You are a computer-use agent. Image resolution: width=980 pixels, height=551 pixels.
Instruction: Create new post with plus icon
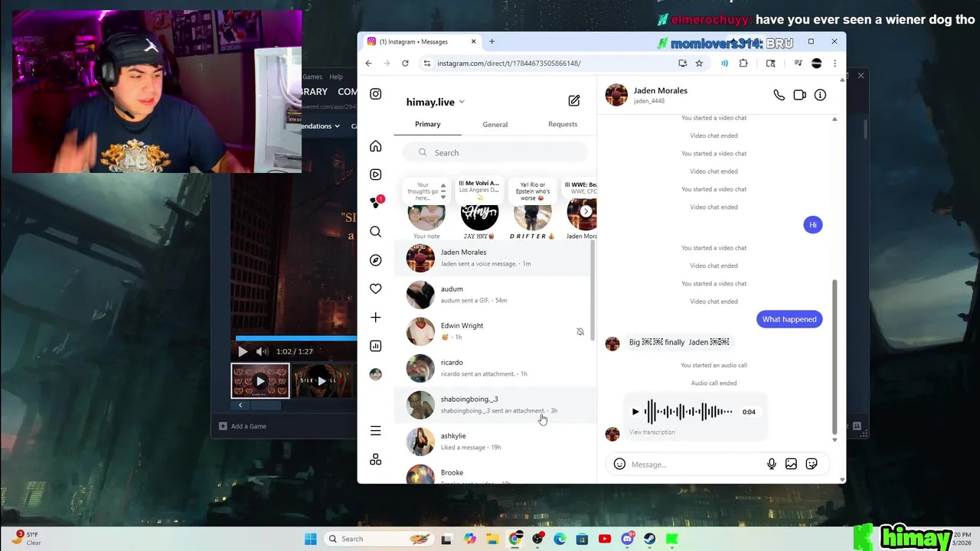tap(375, 318)
